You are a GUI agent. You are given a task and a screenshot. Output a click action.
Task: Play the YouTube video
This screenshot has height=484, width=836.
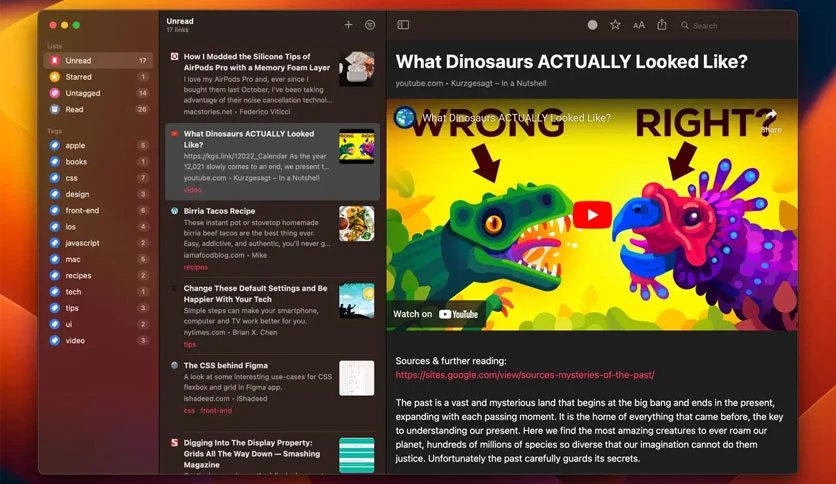pyautogui.click(x=592, y=214)
